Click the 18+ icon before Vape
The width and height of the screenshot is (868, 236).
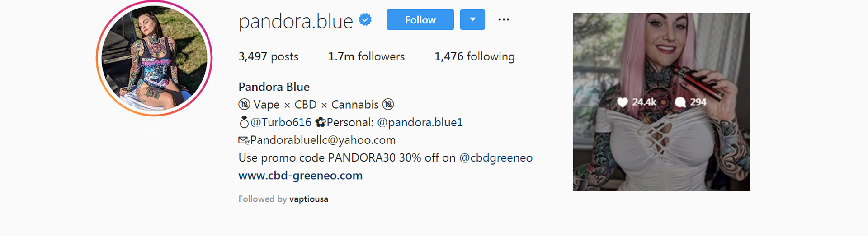click(244, 104)
